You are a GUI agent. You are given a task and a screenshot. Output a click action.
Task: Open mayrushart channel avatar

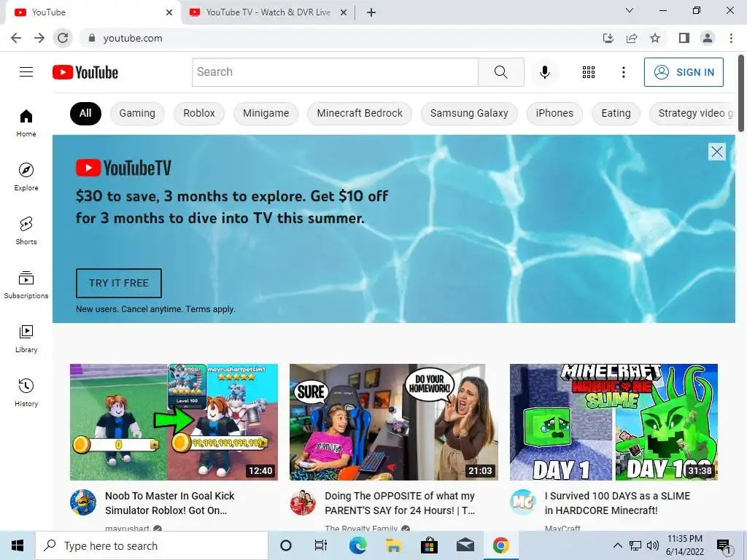pos(83,502)
